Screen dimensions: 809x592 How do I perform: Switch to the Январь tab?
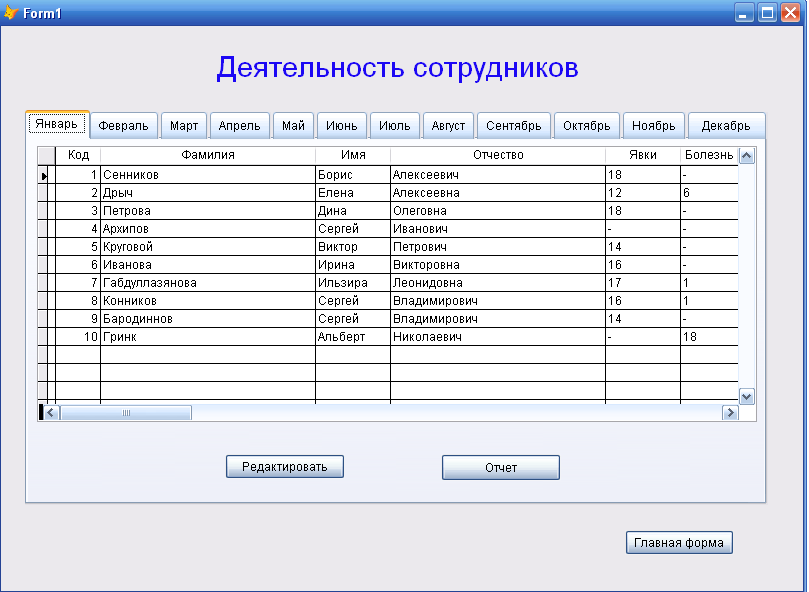click(57, 124)
